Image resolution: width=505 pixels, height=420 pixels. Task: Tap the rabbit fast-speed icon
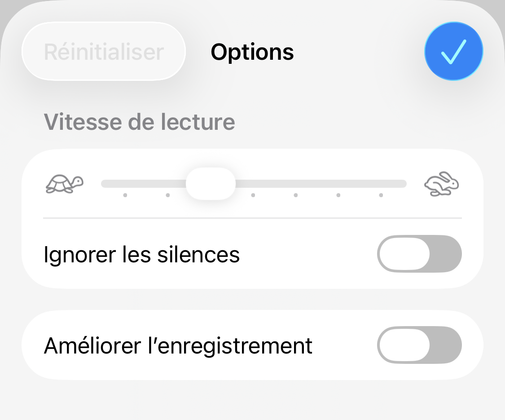tap(442, 184)
